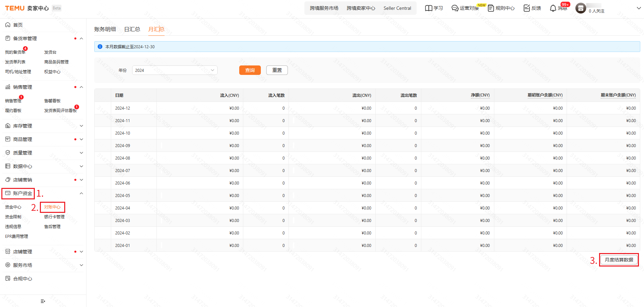Switch to the 日汇总 tab
The image size is (644, 307).
pos(132,29)
